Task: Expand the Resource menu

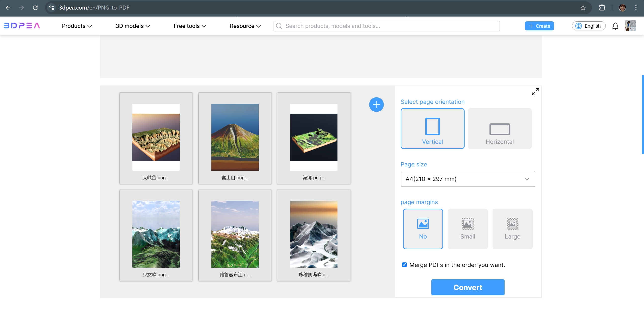Action: click(245, 26)
